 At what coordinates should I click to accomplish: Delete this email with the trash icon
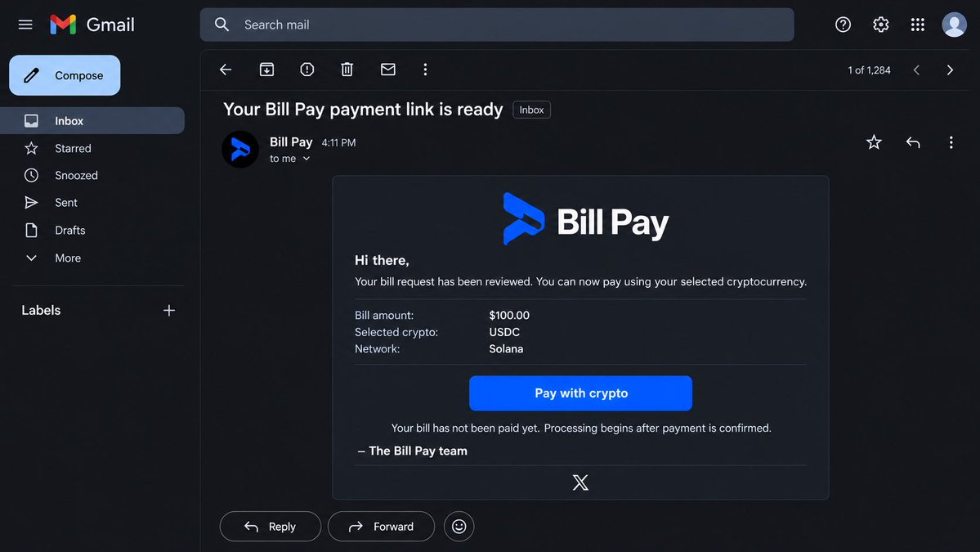(x=347, y=70)
